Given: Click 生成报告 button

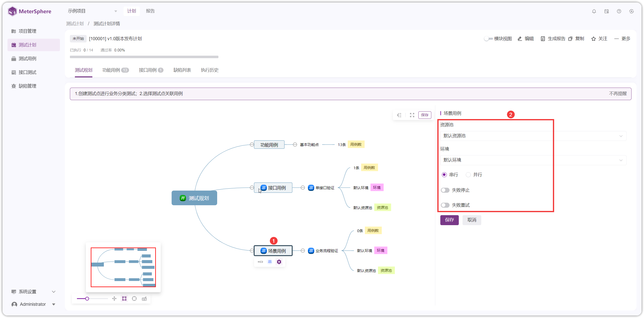Looking at the screenshot, I should click(553, 38).
